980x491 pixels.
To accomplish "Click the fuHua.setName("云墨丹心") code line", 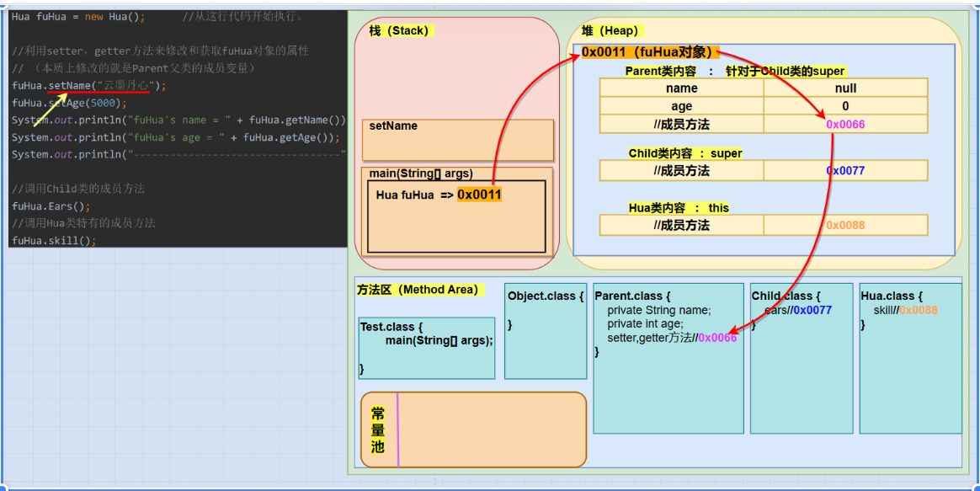I will (89, 86).
